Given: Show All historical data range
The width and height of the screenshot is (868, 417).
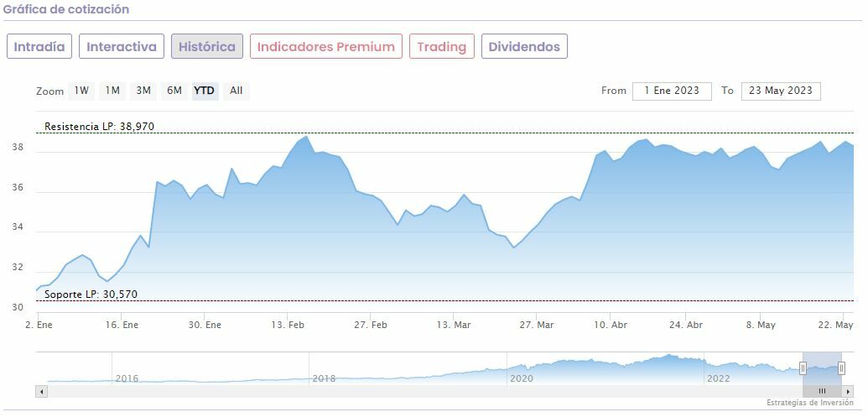Looking at the screenshot, I should (x=236, y=91).
